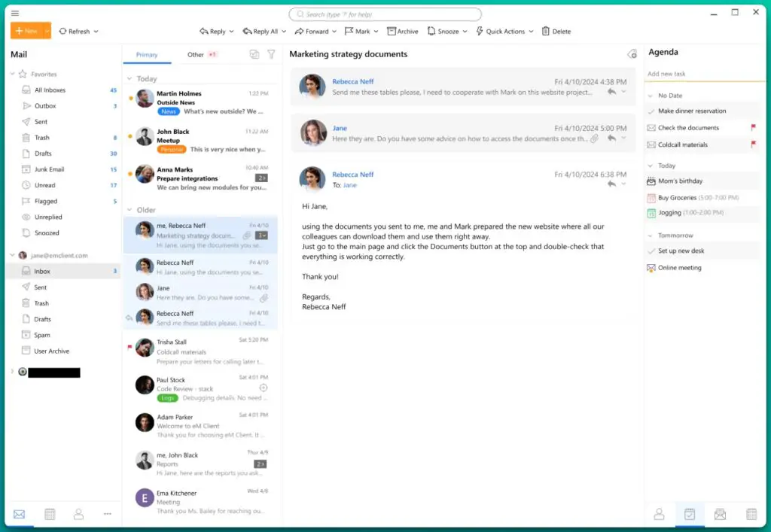The image size is (771, 532).
Task: Switch to Contacts using the person icon
Action: [x=78, y=514]
